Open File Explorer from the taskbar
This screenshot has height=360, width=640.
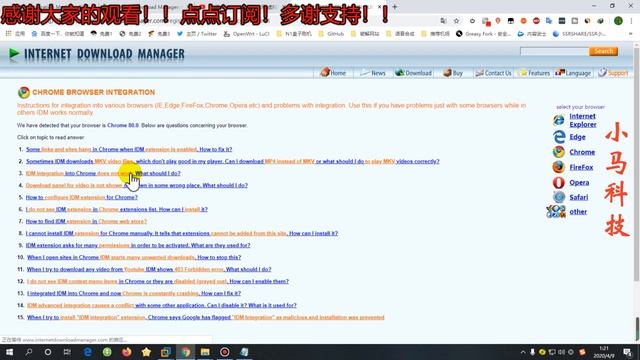[x=205, y=352]
